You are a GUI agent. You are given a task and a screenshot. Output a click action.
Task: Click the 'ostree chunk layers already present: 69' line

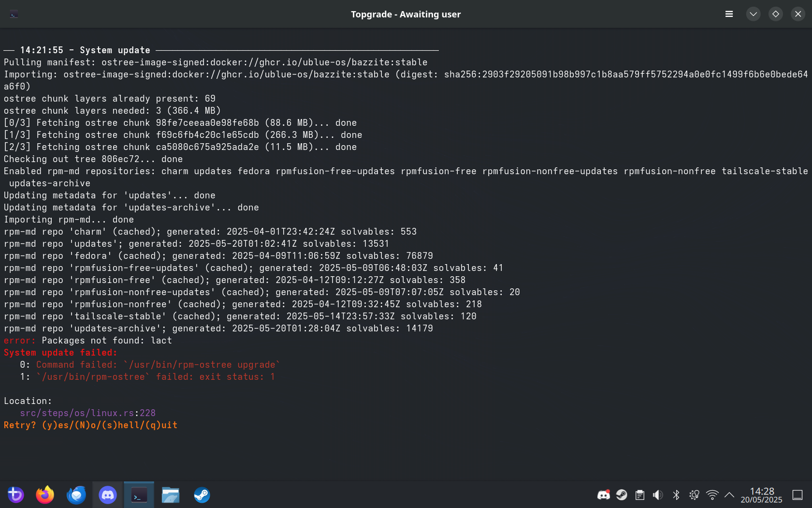pyautogui.click(x=110, y=99)
